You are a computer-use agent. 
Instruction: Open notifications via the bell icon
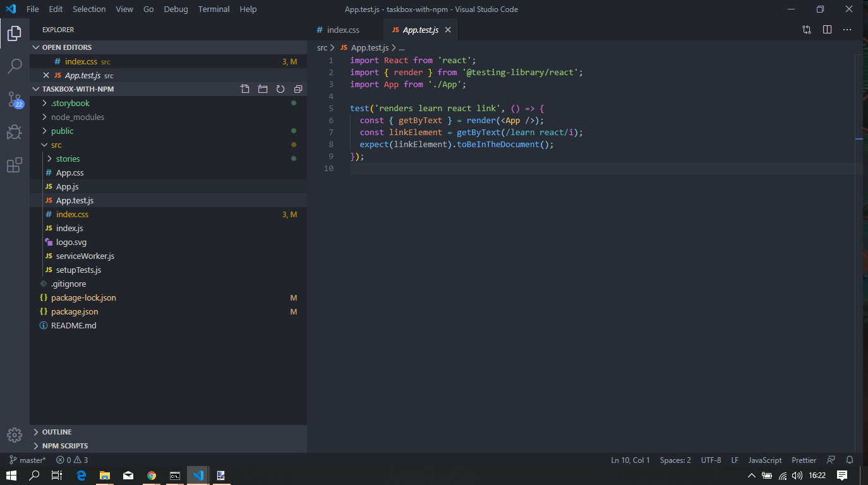click(x=850, y=460)
